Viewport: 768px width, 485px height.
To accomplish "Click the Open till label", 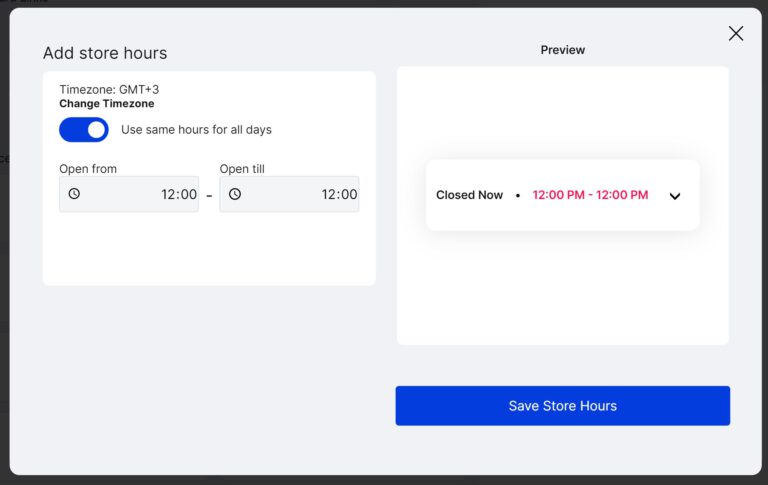I will [x=242, y=169].
